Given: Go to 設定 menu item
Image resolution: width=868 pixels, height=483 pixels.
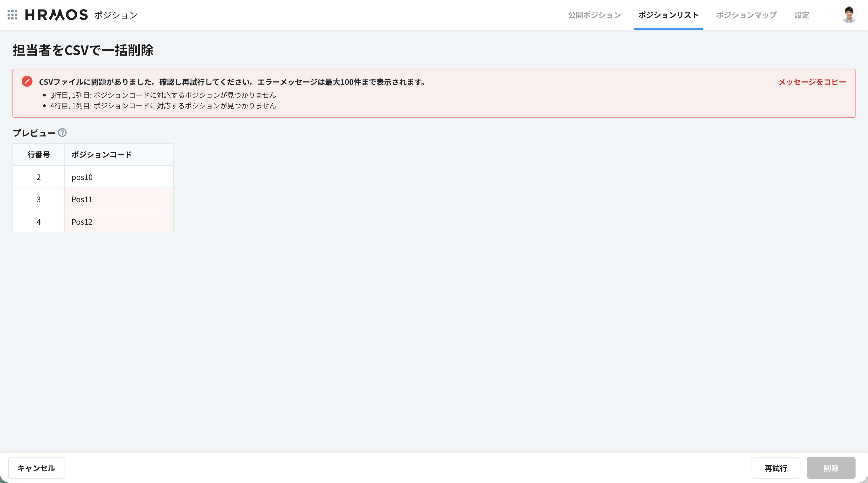Looking at the screenshot, I should click(802, 15).
